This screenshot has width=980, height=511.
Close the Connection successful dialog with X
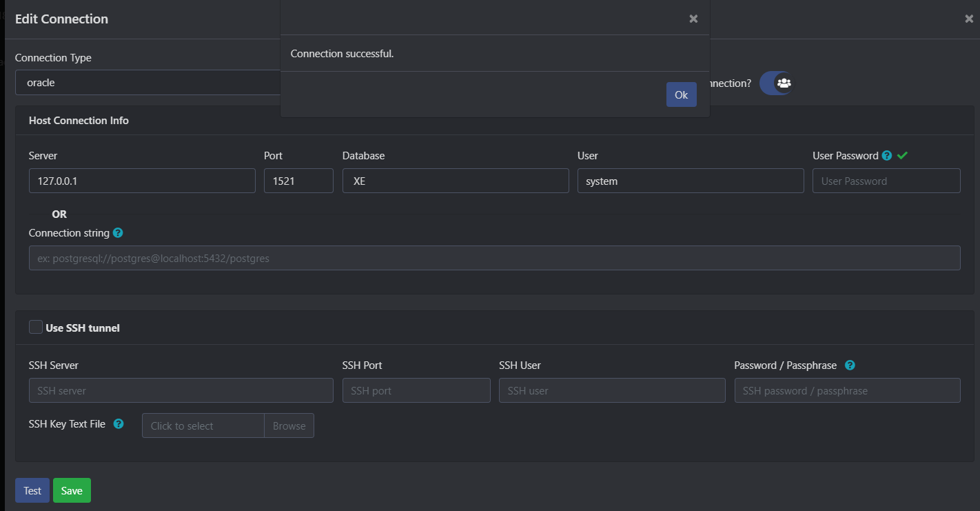693,19
